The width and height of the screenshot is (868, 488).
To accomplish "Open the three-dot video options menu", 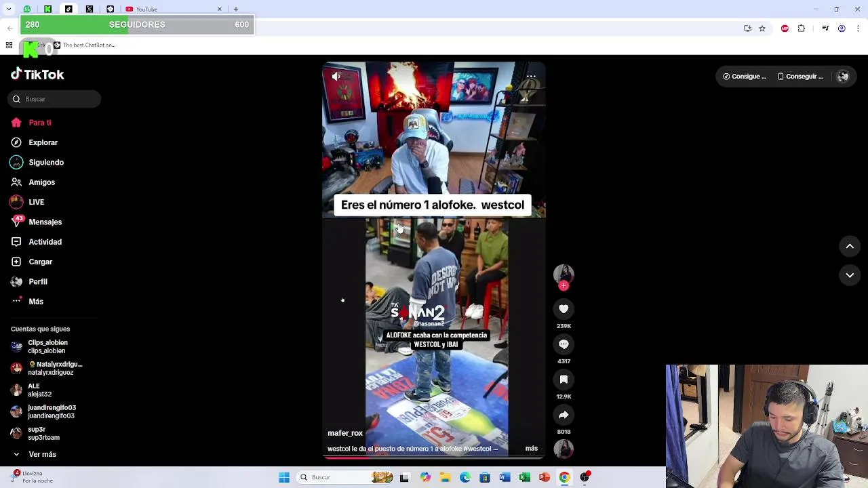I will click(x=532, y=77).
